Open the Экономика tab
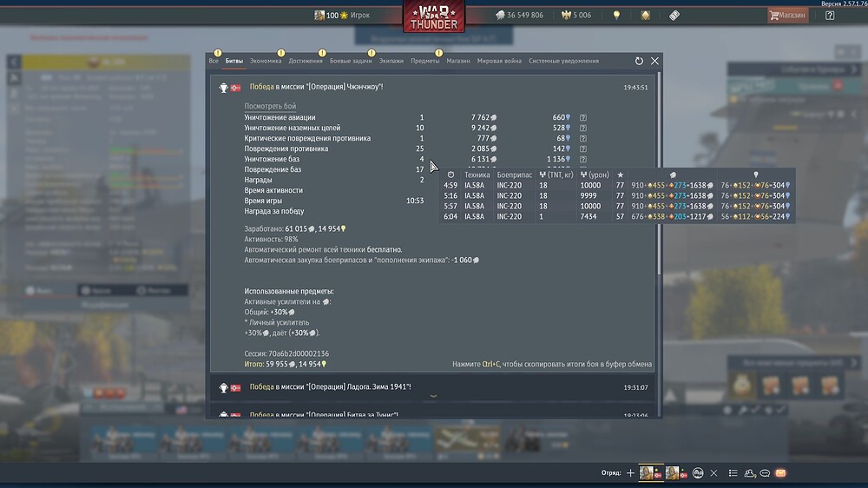The width and height of the screenshot is (868, 488). tap(266, 61)
